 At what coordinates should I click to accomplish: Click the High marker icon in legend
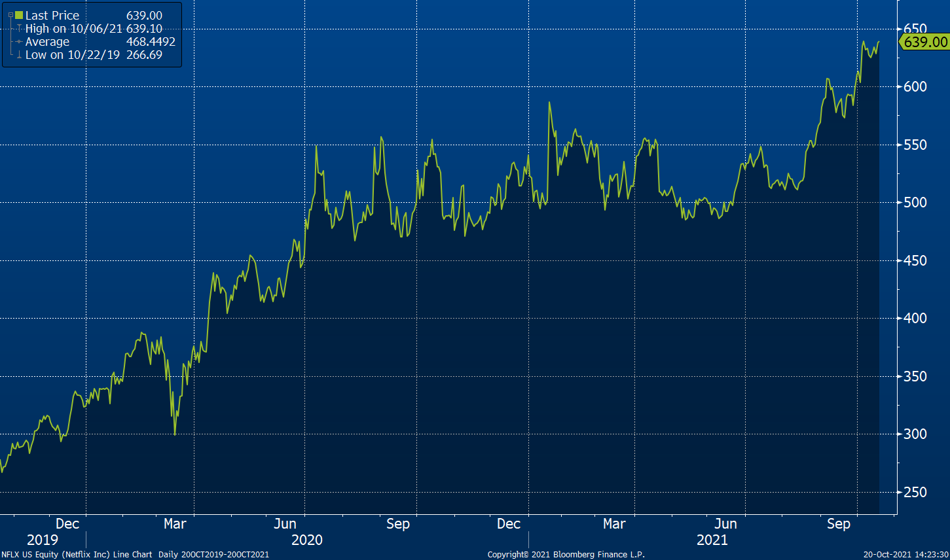(x=20, y=29)
